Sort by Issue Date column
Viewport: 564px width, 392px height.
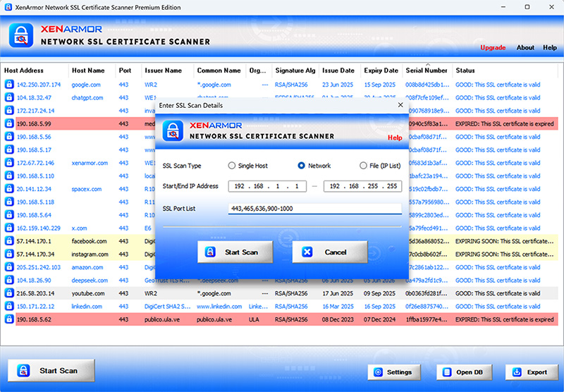click(x=340, y=71)
